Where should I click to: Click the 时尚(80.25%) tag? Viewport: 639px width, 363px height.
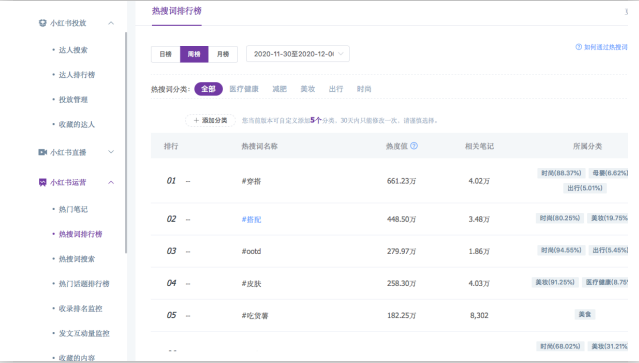click(x=560, y=218)
